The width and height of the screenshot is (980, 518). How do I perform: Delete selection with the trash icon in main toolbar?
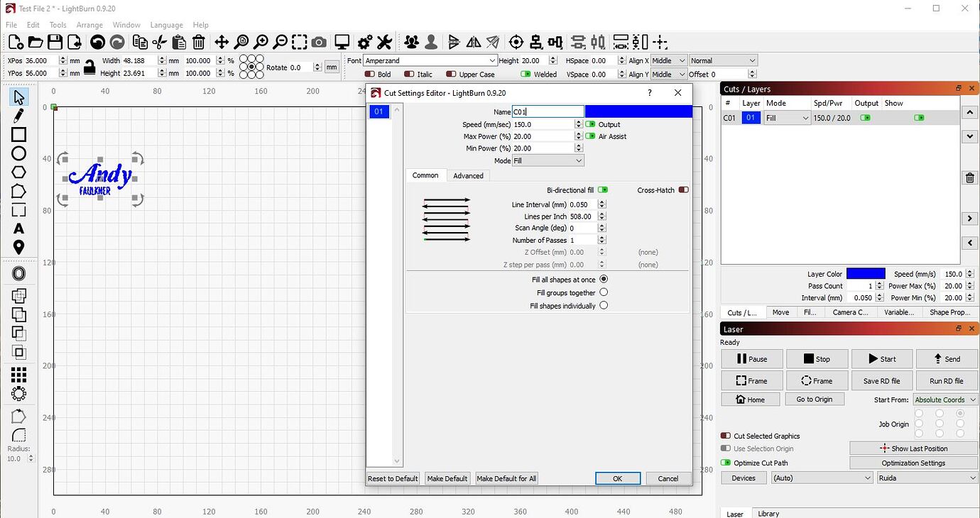point(199,42)
